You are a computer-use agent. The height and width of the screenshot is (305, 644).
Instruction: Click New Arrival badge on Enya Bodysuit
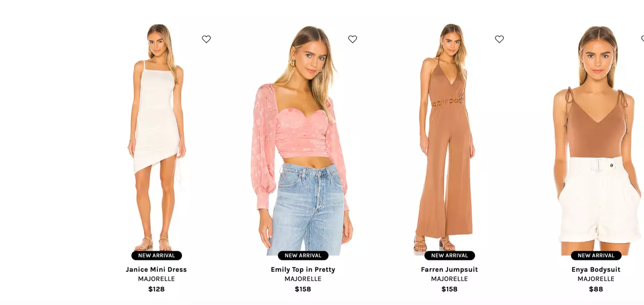[x=596, y=256]
